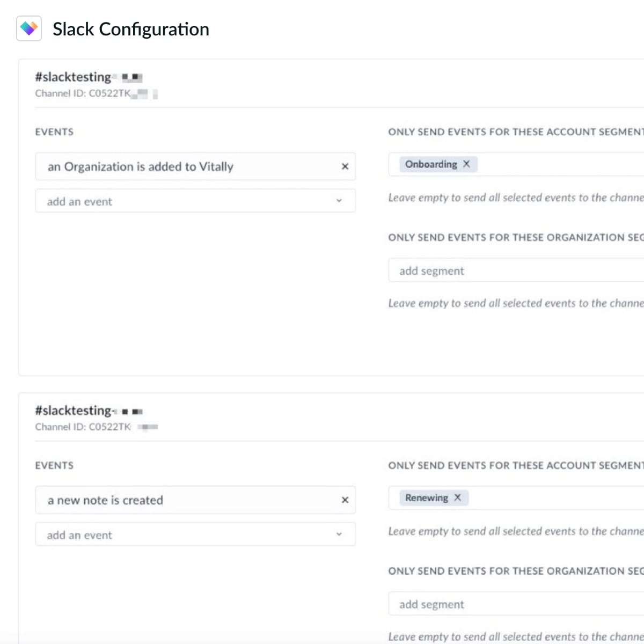Select the 'a new note is created' event row

[x=195, y=500]
